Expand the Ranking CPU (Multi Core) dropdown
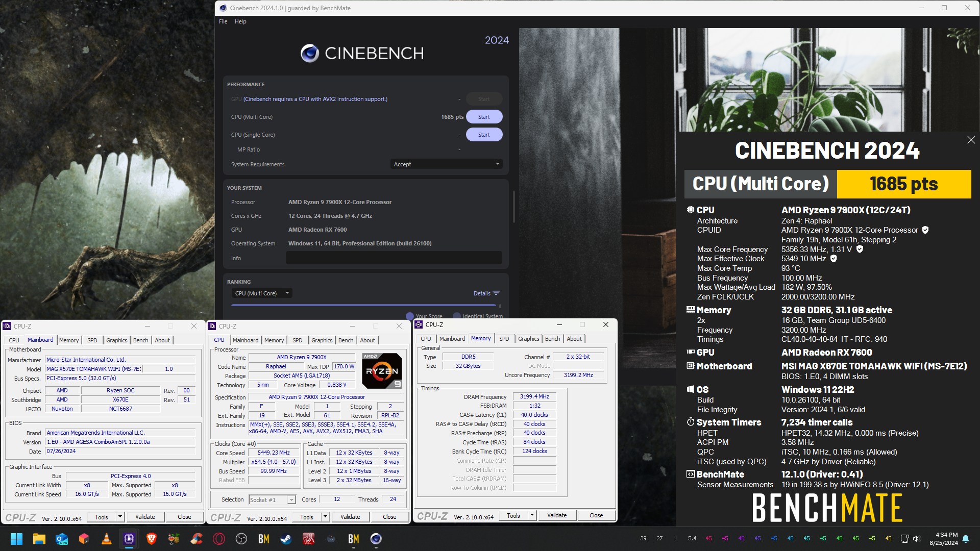This screenshot has width=980, height=551. (262, 293)
